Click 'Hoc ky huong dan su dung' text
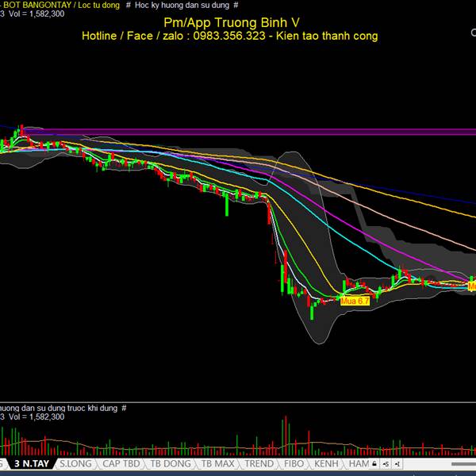Image resolution: width=476 pixels, height=476 pixels. pos(182,5)
